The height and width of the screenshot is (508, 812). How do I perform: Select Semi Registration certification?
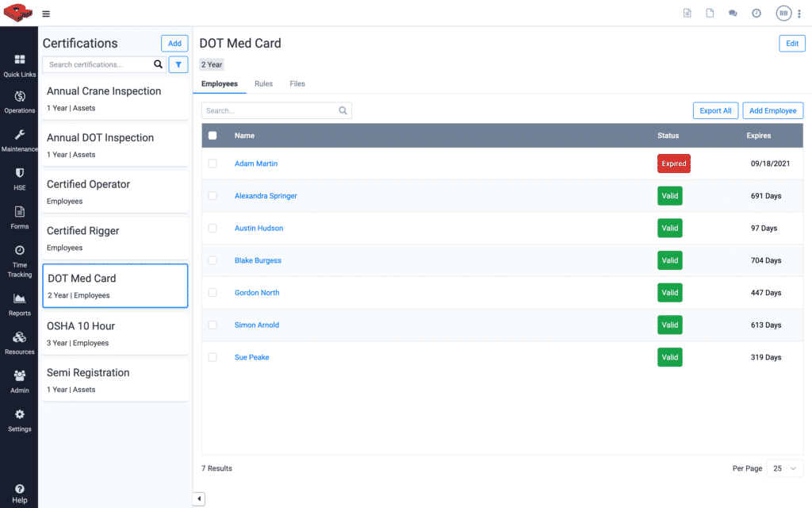pos(115,380)
